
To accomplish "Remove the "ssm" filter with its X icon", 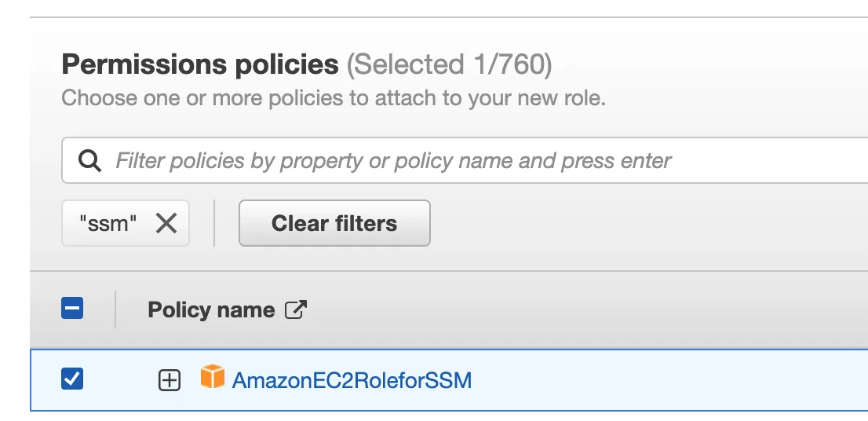I will (x=166, y=223).
